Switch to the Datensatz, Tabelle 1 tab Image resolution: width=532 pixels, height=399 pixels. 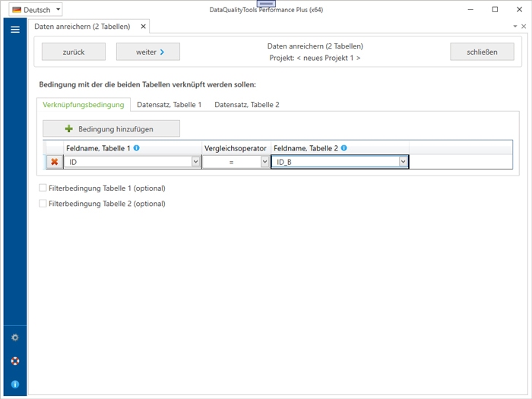[x=169, y=105]
